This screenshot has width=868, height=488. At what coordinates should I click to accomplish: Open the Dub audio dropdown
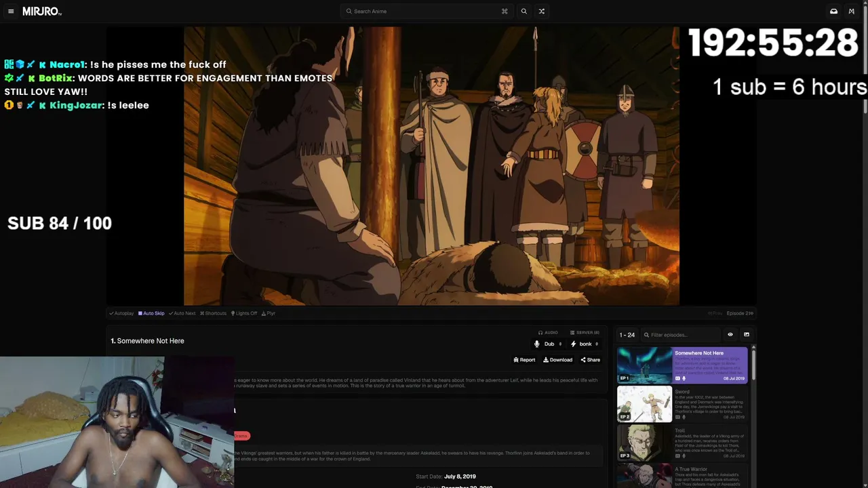(548, 344)
